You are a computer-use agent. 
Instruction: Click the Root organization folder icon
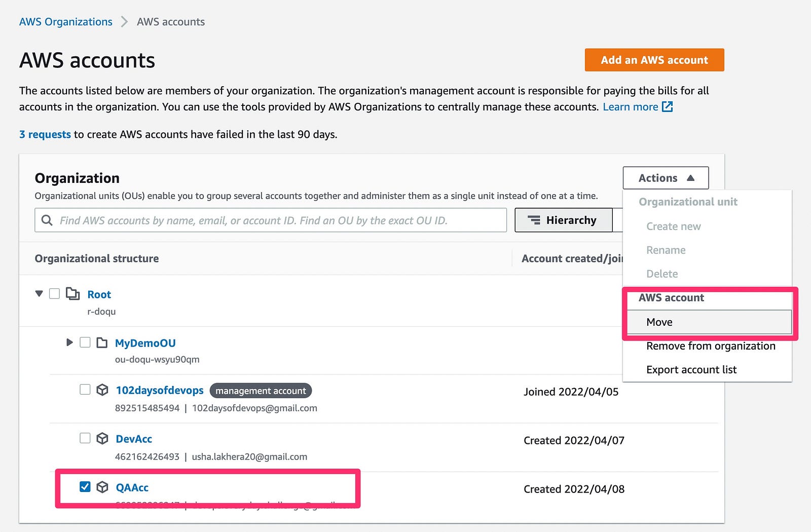click(x=73, y=294)
